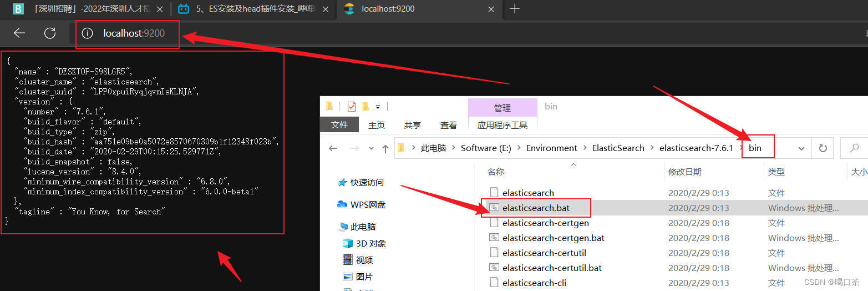
Task: View site information icon in address bar
Action: click(x=87, y=33)
